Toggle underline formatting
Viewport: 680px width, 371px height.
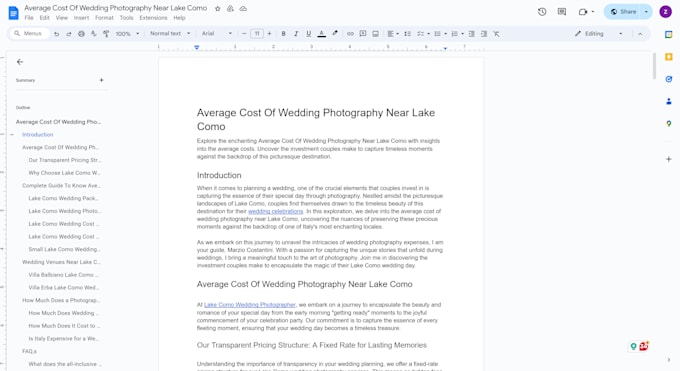click(308, 33)
